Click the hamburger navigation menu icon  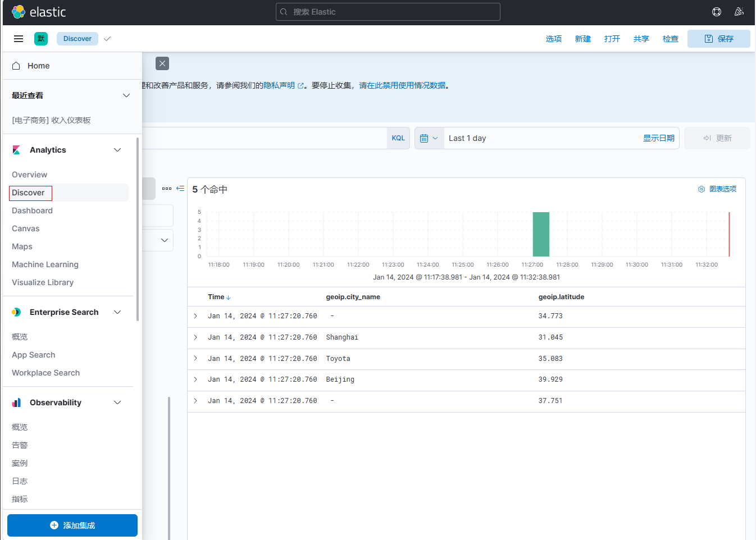(x=19, y=39)
